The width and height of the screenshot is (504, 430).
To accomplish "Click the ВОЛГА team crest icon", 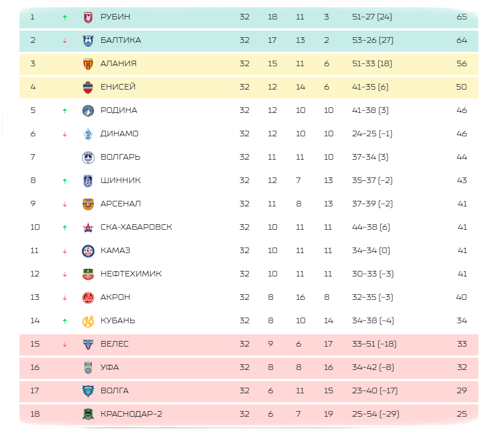I will pyautogui.click(x=88, y=392).
